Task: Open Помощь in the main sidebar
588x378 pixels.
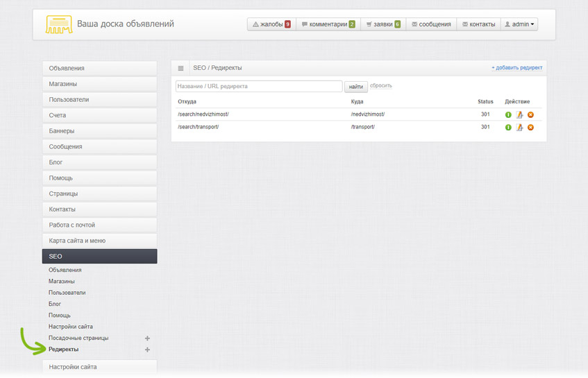Action: (x=99, y=178)
